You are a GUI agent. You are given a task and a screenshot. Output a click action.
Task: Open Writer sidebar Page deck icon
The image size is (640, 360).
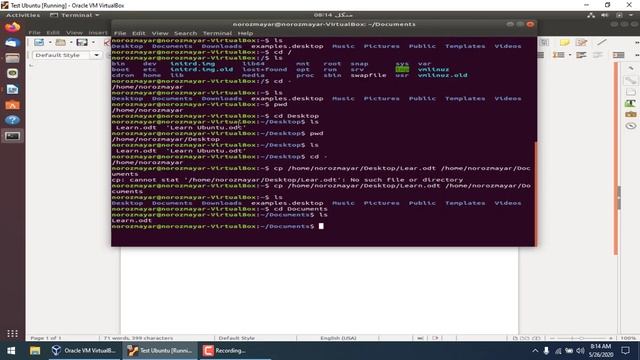pos(631,92)
